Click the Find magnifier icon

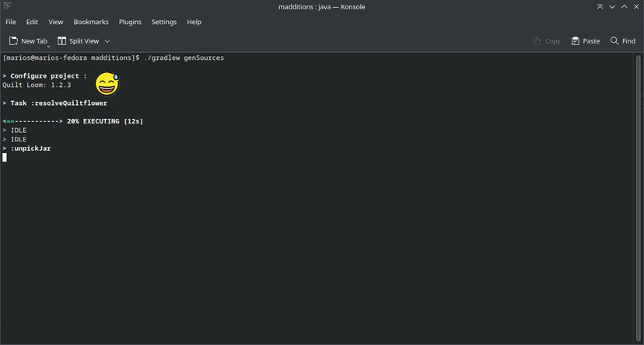tap(614, 40)
